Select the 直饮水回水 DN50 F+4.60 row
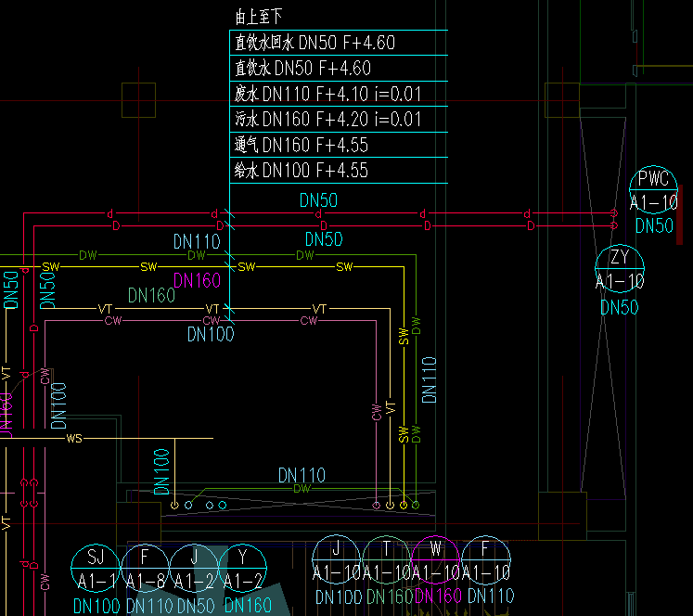 [315, 43]
